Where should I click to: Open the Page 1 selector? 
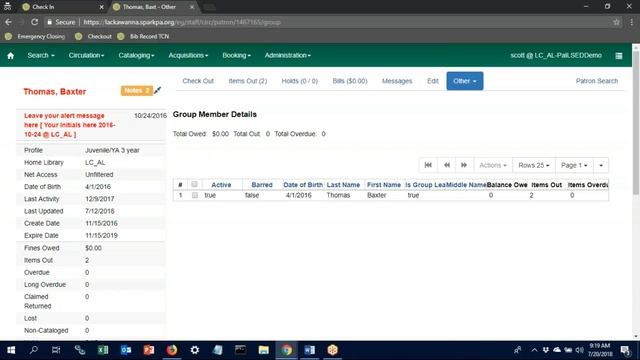[574, 165]
